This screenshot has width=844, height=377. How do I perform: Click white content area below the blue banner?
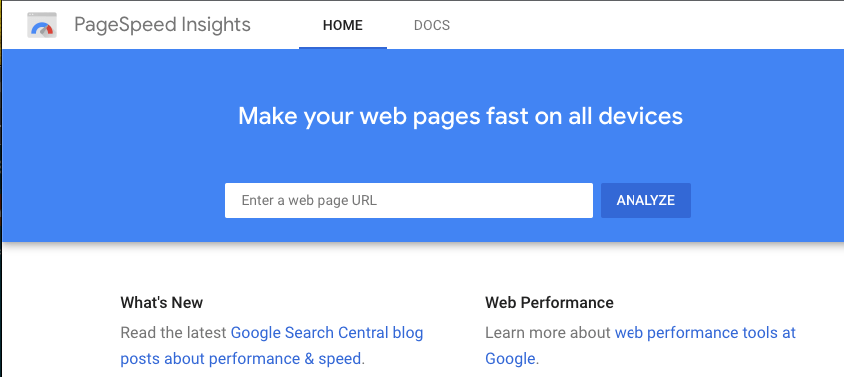coord(422,267)
